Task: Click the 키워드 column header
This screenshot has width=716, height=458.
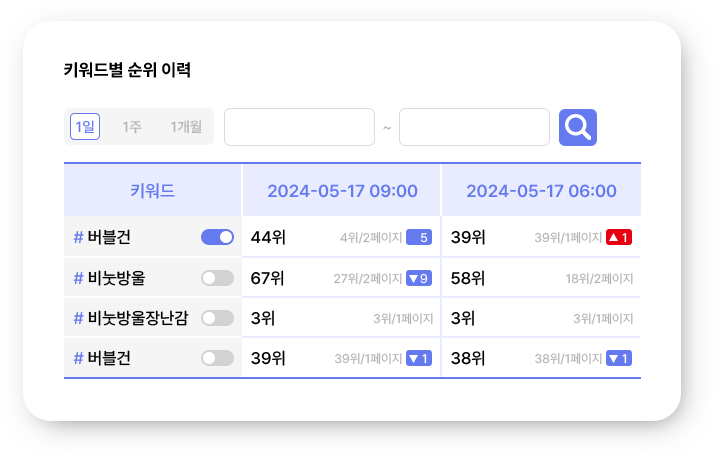Action: pos(153,190)
